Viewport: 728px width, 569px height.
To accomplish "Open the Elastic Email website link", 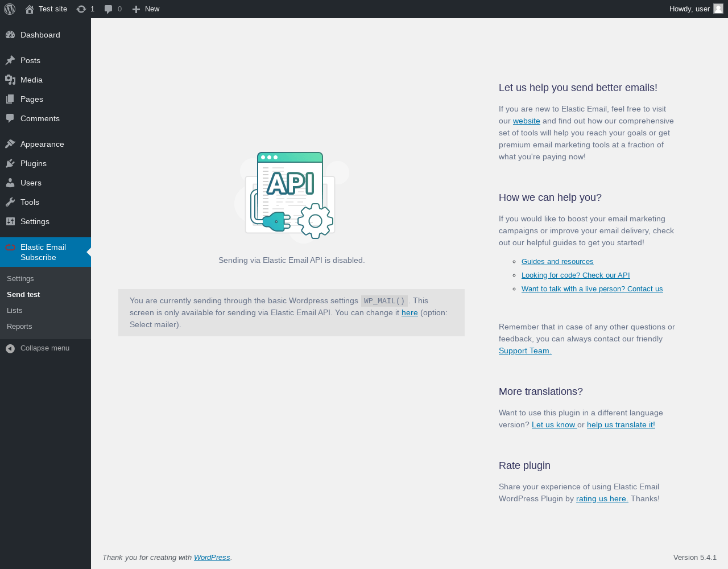I will [527, 121].
